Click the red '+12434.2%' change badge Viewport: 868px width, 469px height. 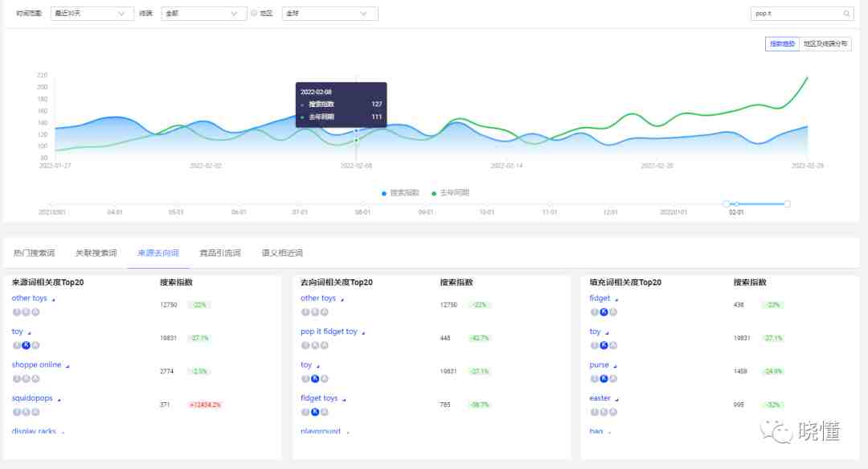coord(205,405)
